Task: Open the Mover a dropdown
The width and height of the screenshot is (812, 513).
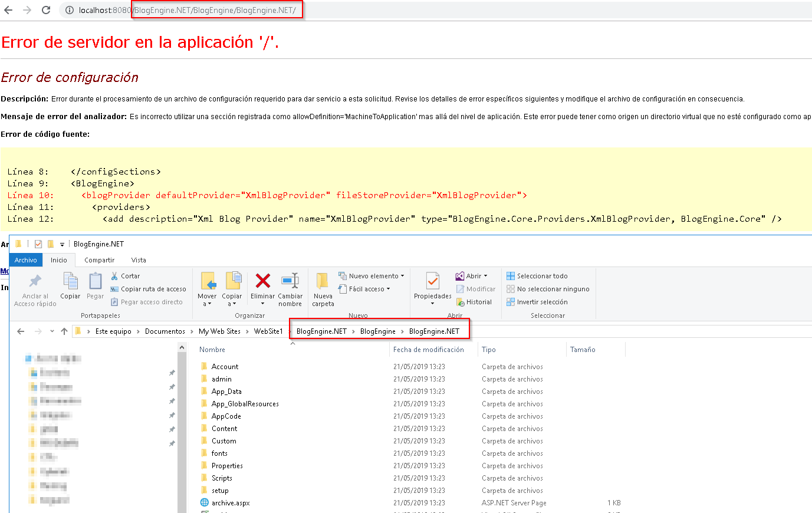Action: coord(207,290)
